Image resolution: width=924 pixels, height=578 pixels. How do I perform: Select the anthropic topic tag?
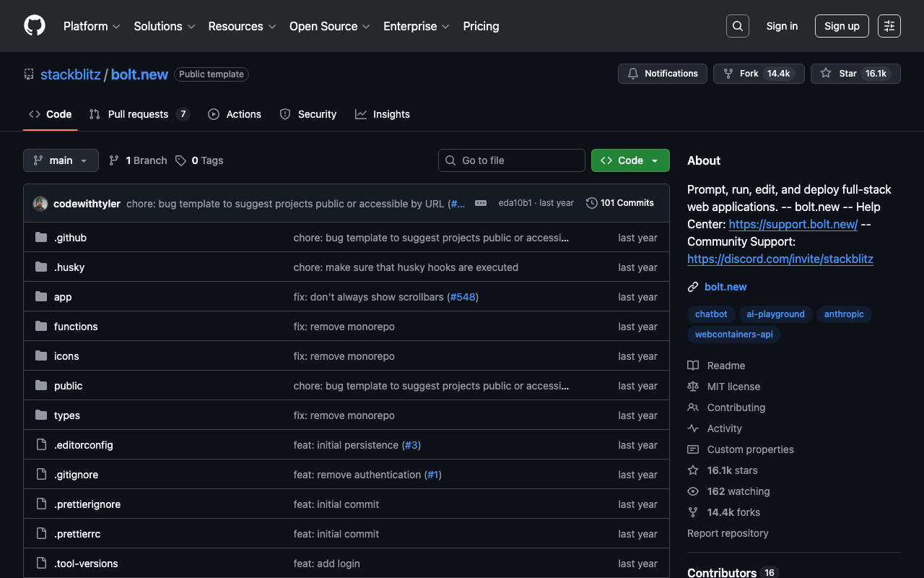tap(843, 314)
